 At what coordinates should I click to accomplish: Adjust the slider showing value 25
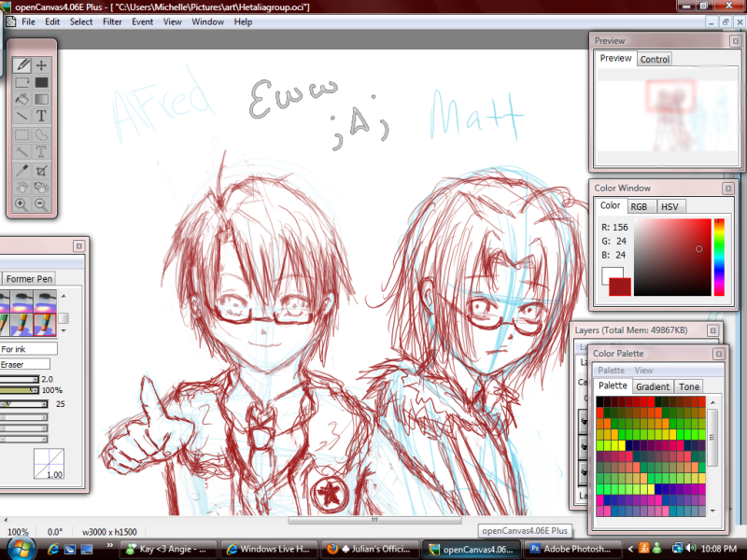pyautogui.click(x=24, y=404)
